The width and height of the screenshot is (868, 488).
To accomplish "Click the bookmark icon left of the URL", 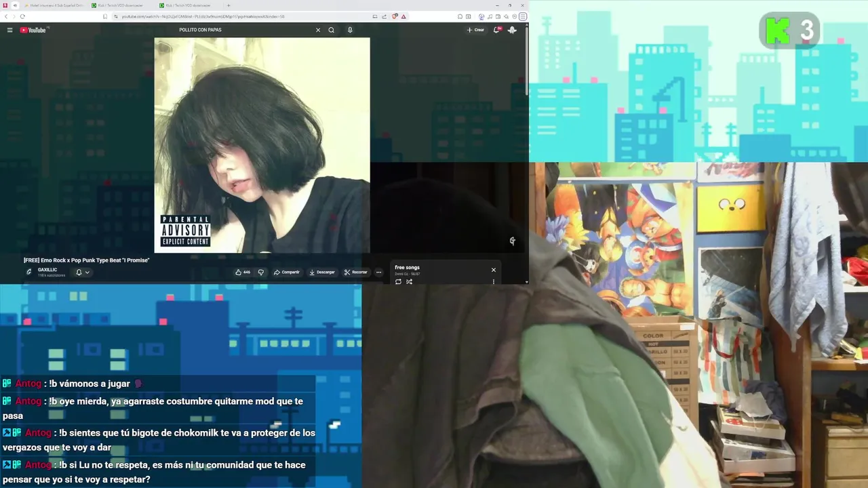I will click(104, 16).
